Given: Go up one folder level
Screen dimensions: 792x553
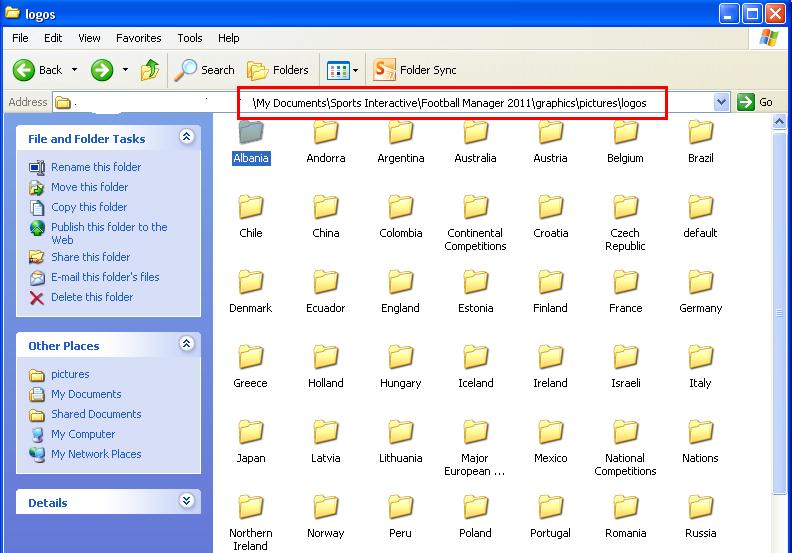Looking at the screenshot, I should (x=150, y=70).
